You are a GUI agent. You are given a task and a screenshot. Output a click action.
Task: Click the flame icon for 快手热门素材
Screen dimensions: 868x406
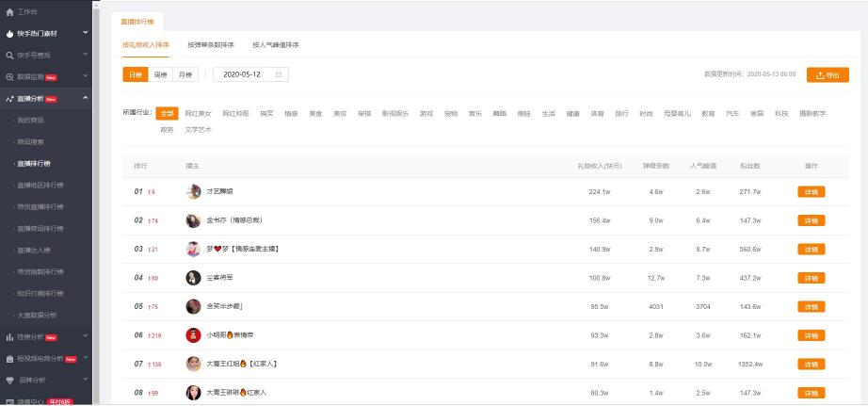9,34
